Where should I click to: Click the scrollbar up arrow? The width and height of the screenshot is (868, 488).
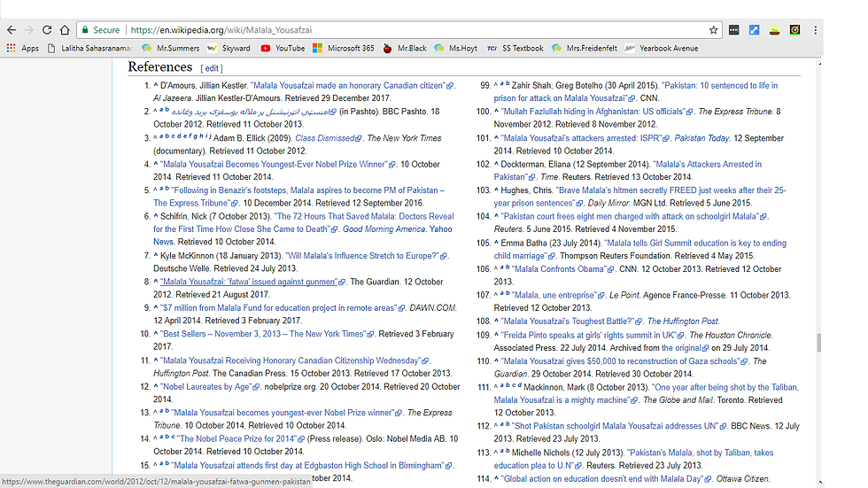click(819, 64)
